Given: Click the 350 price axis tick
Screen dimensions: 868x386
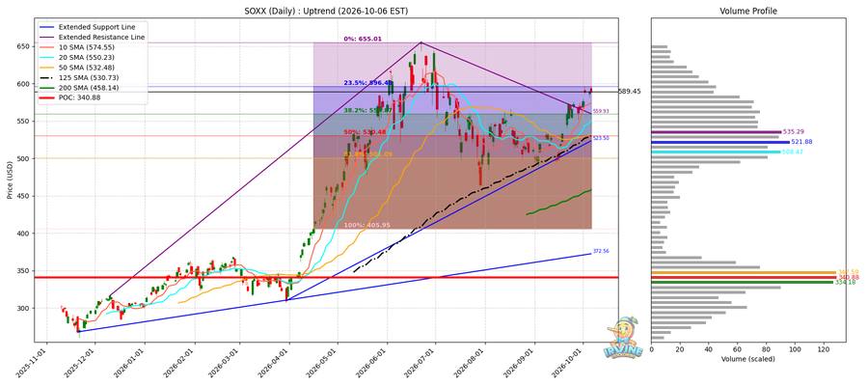Looking at the screenshot, I should pos(24,271).
